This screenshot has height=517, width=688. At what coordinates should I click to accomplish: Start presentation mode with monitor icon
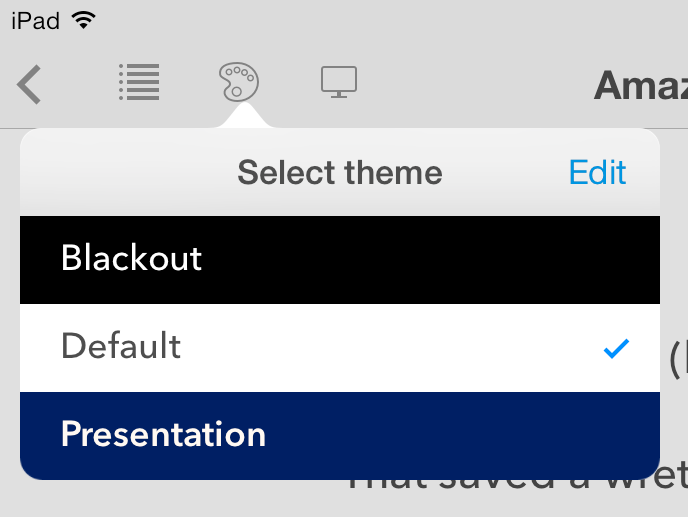click(x=339, y=82)
